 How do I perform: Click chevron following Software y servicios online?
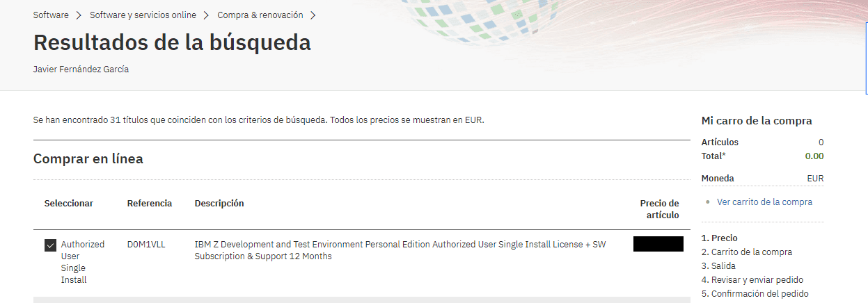(x=207, y=15)
